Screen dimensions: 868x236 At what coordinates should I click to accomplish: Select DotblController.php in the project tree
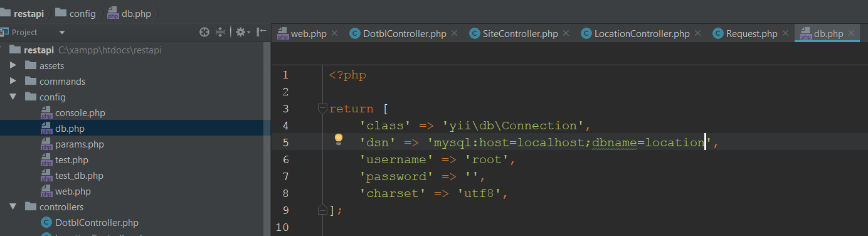point(97,223)
